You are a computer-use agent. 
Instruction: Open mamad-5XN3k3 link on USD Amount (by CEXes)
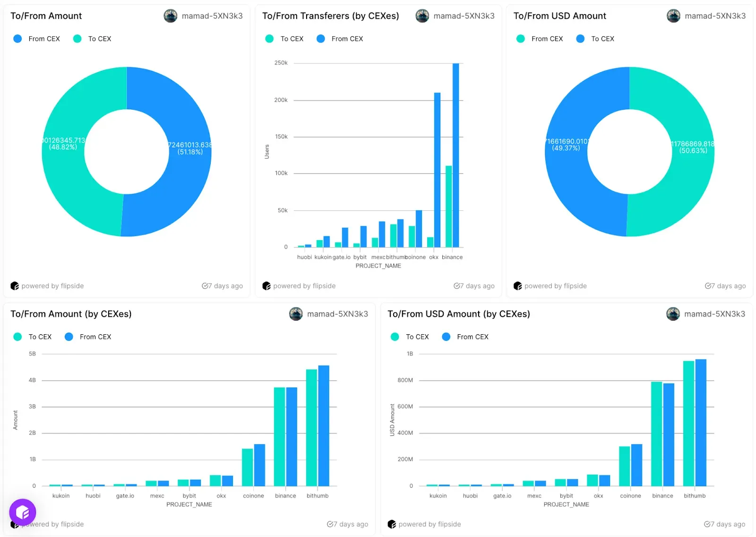[714, 314]
